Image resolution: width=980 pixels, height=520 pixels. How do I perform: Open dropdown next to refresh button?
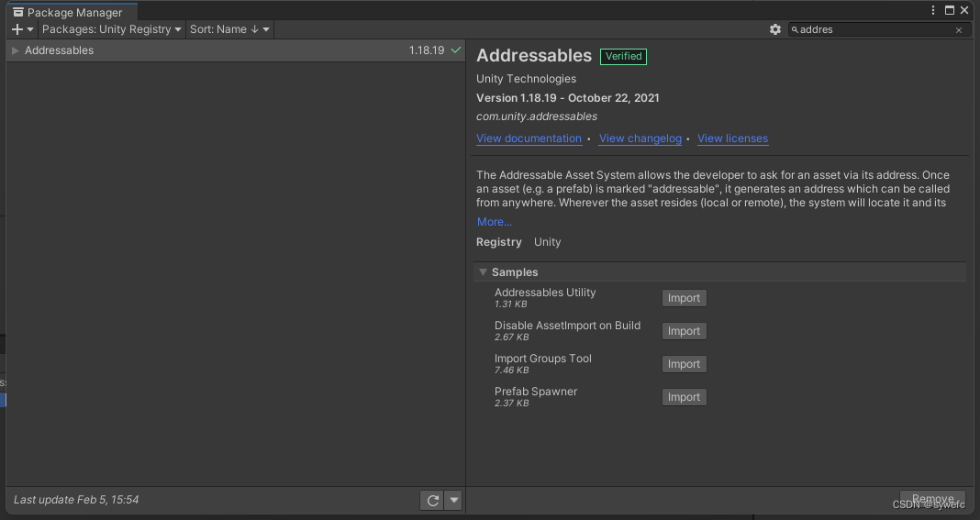pyautogui.click(x=453, y=500)
